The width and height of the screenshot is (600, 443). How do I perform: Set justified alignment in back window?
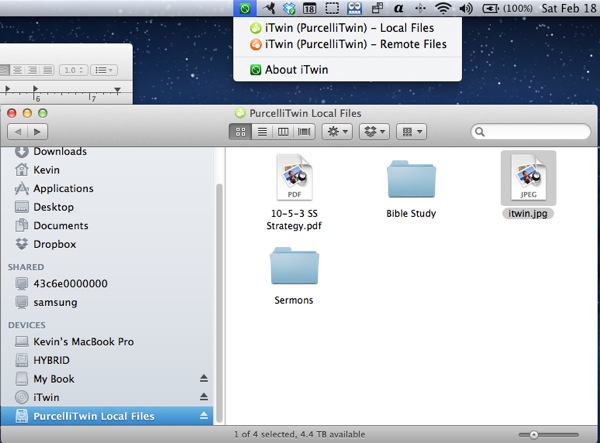[48, 70]
